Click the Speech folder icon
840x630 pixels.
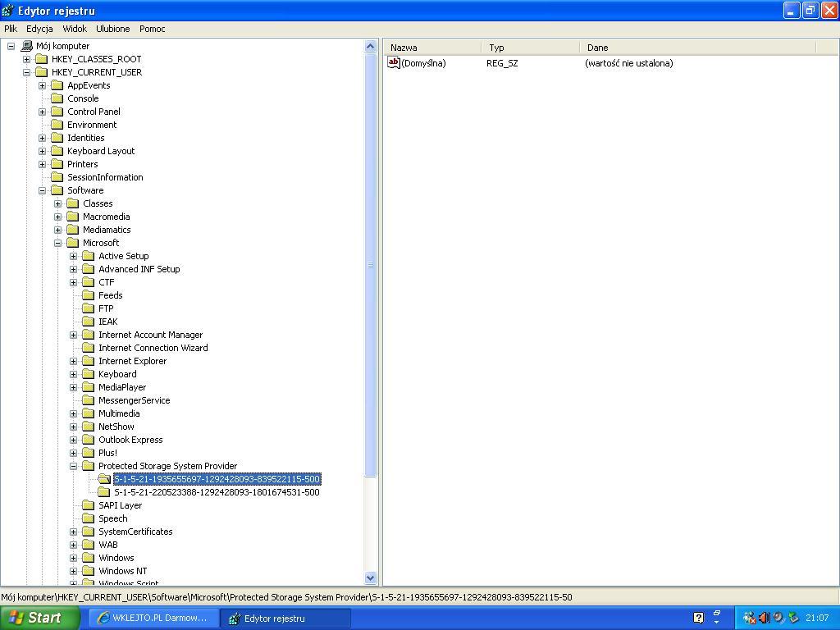[x=88, y=518]
